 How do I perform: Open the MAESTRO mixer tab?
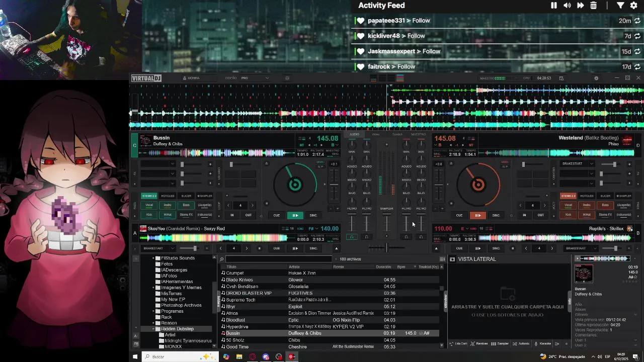click(x=418, y=135)
